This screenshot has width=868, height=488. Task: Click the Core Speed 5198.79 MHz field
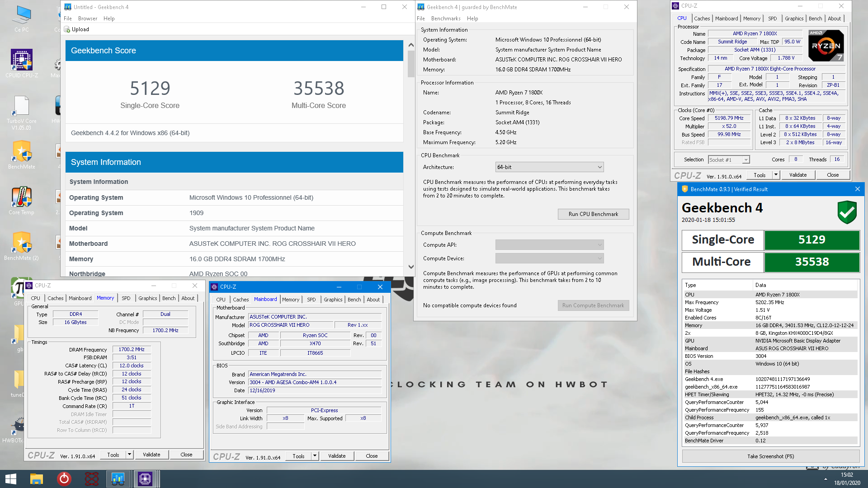click(x=729, y=118)
